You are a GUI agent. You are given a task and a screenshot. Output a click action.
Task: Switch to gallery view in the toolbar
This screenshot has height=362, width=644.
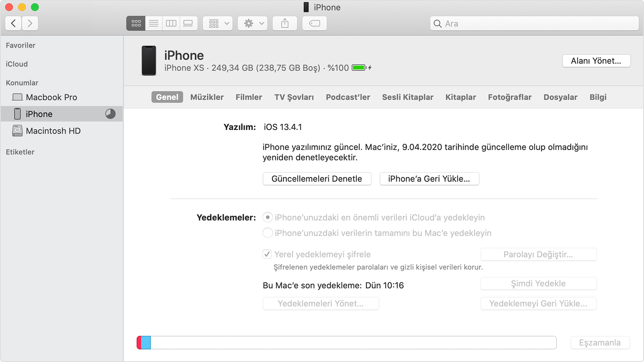188,23
